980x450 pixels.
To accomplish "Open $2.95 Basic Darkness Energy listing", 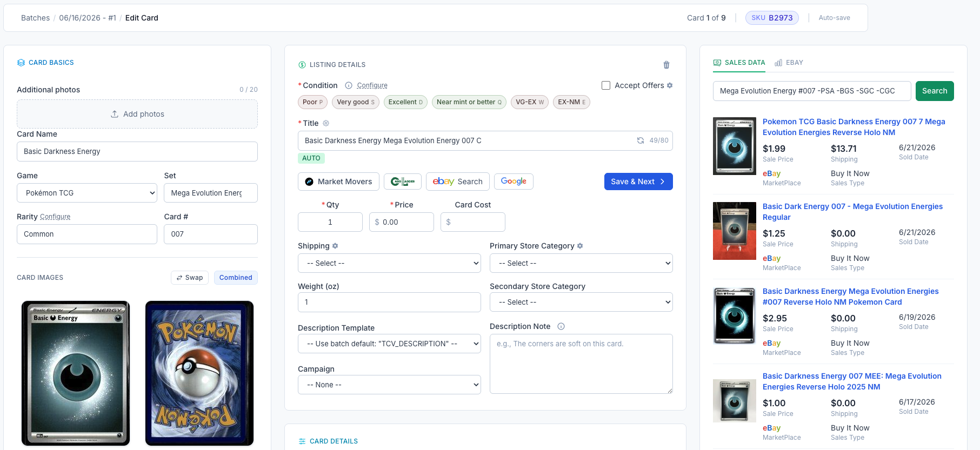I will (851, 297).
